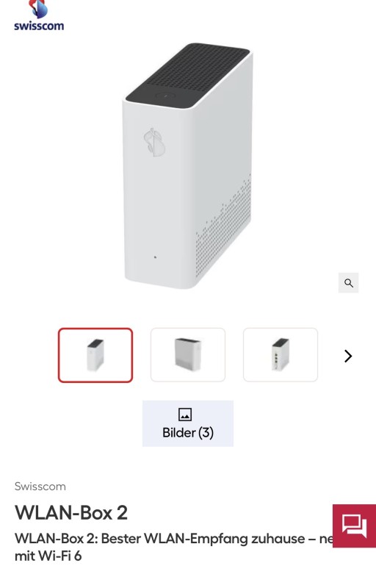376x588 pixels.
Task: Click the picture icon above Bilder (3)
Action: (185, 415)
